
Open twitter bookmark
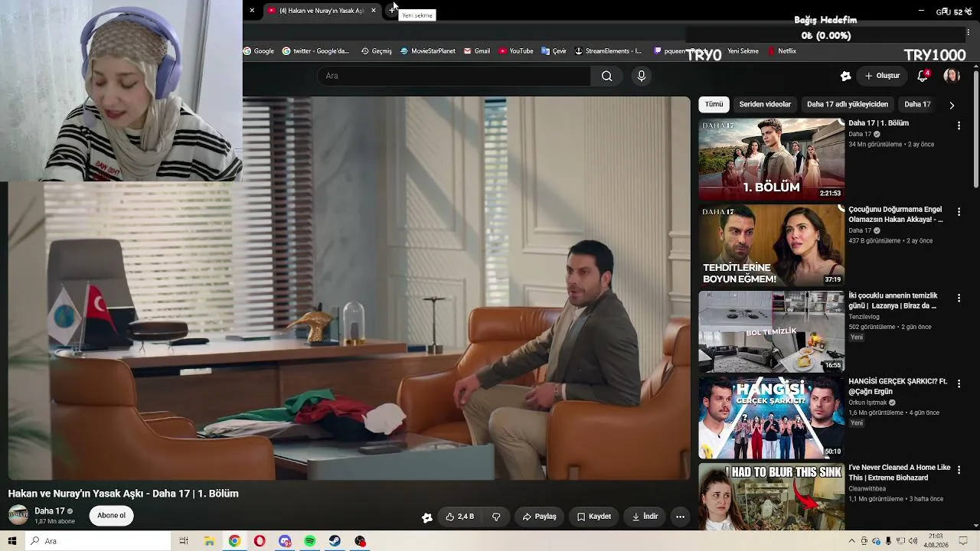pos(315,51)
